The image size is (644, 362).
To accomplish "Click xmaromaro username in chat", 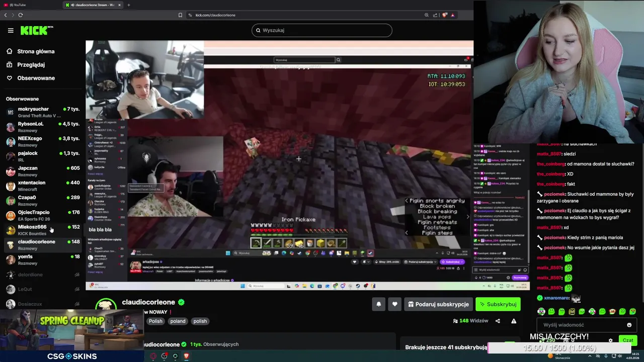I will coord(556,298).
